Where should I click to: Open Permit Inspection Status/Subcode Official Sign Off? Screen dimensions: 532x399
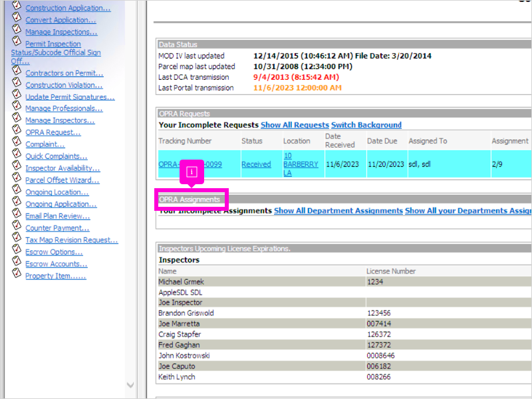(x=56, y=53)
